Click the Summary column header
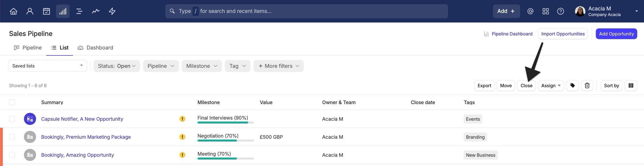The width and height of the screenshot is (644, 166). click(52, 102)
